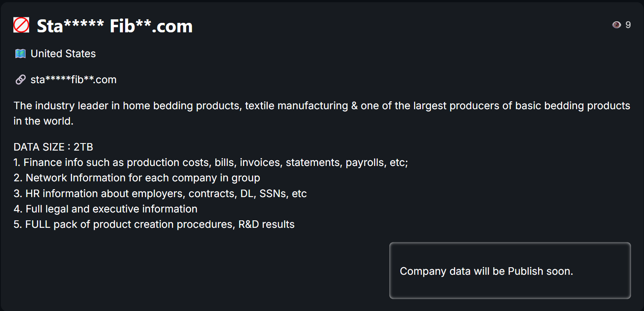Select the Network Information list item
This screenshot has height=311, width=644.
137,178
